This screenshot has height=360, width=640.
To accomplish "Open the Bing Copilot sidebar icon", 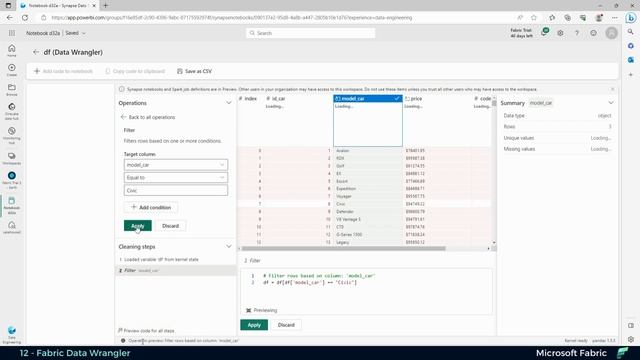I will coord(631,18).
